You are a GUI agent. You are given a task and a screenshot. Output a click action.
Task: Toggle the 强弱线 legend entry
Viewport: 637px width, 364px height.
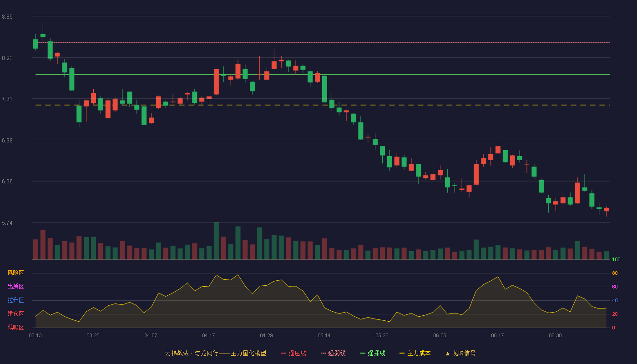(x=333, y=353)
